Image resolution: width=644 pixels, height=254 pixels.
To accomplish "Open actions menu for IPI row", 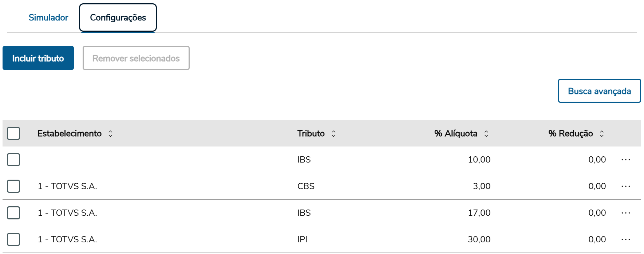I will click(625, 239).
